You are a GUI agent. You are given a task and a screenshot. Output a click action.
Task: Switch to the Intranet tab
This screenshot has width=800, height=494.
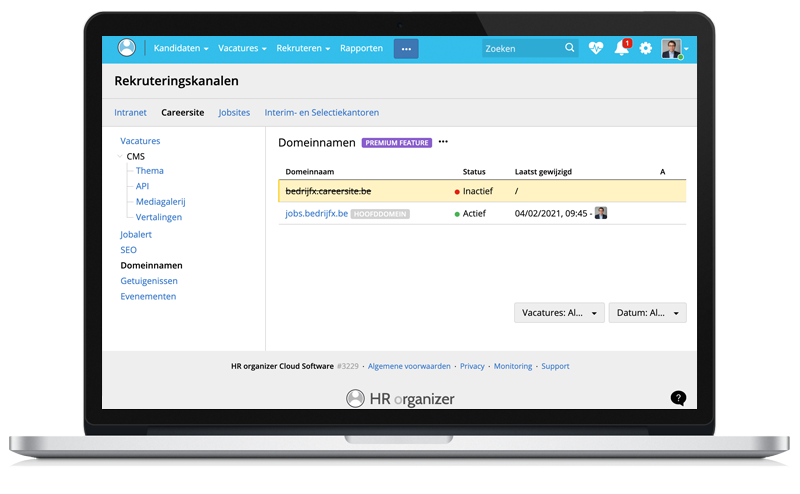[131, 113]
